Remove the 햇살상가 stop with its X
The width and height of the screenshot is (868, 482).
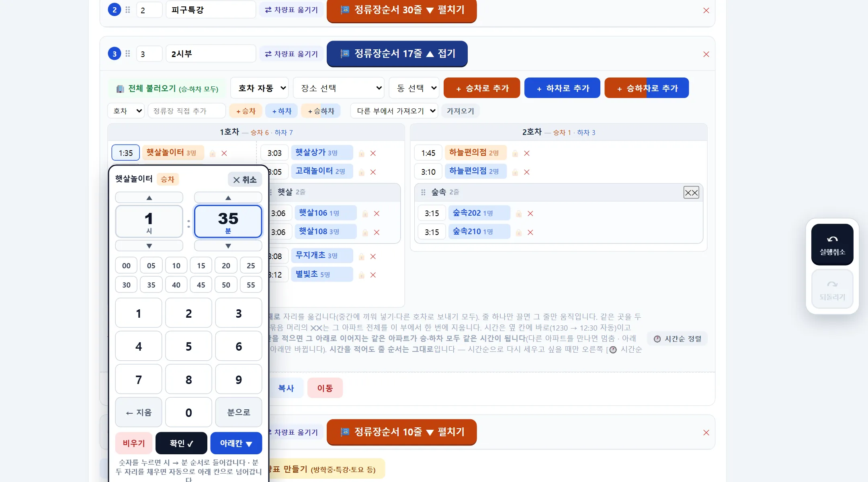point(373,153)
